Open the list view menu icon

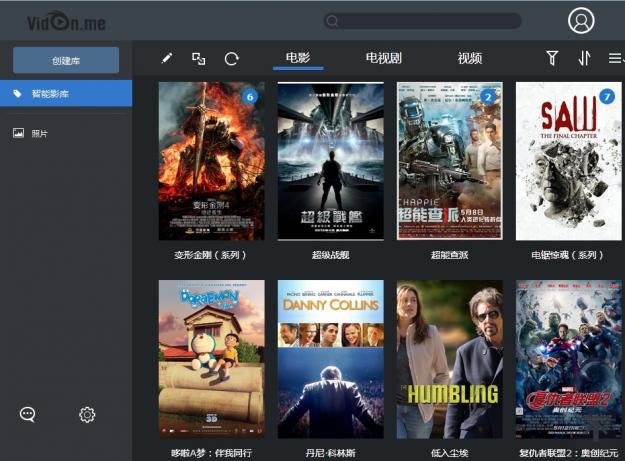pyautogui.click(x=615, y=58)
